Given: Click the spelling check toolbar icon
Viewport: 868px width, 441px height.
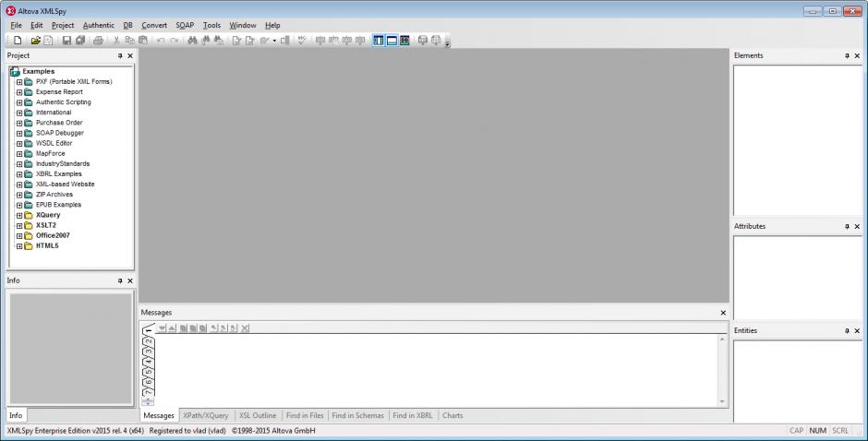Looking at the screenshot, I should click(302, 41).
